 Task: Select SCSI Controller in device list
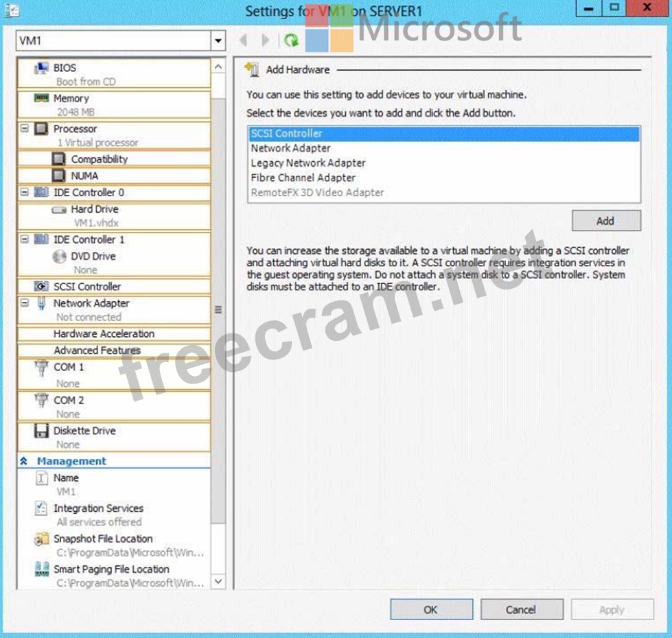click(444, 134)
